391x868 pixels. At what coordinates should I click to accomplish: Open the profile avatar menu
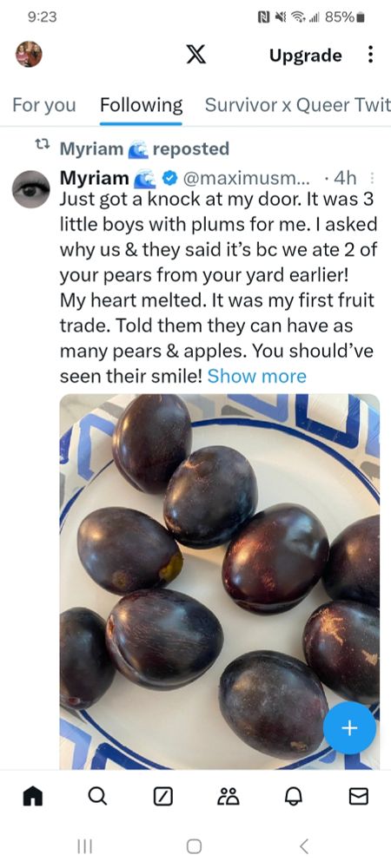29,54
